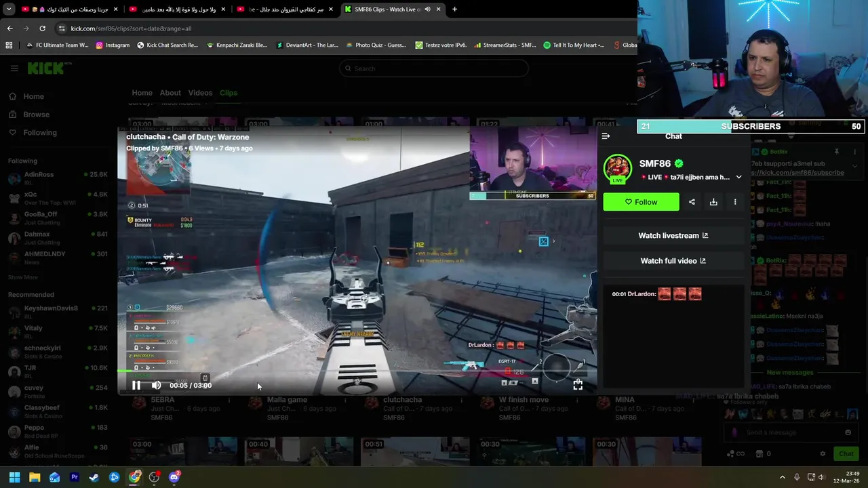Open KeyshawnDavis8 in Recommended list
Screen dimensions: 868x488
click(x=58, y=312)
